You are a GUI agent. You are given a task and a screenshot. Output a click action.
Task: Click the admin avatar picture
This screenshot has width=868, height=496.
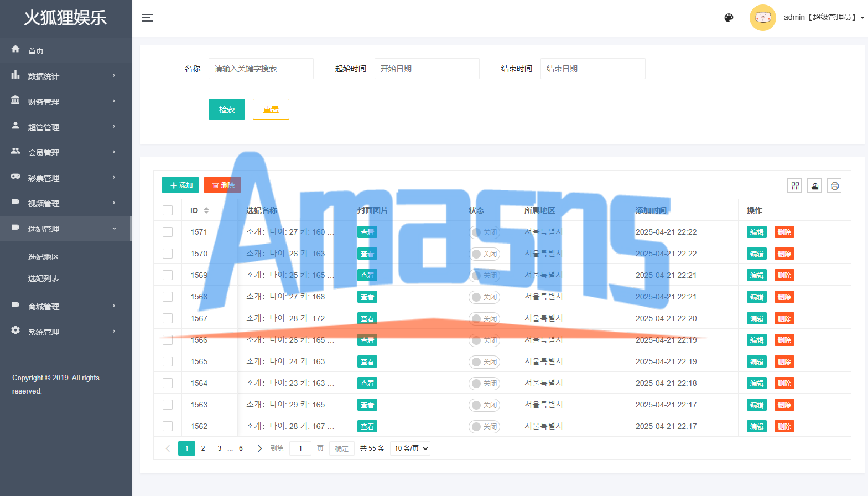[x=763, y=18]
